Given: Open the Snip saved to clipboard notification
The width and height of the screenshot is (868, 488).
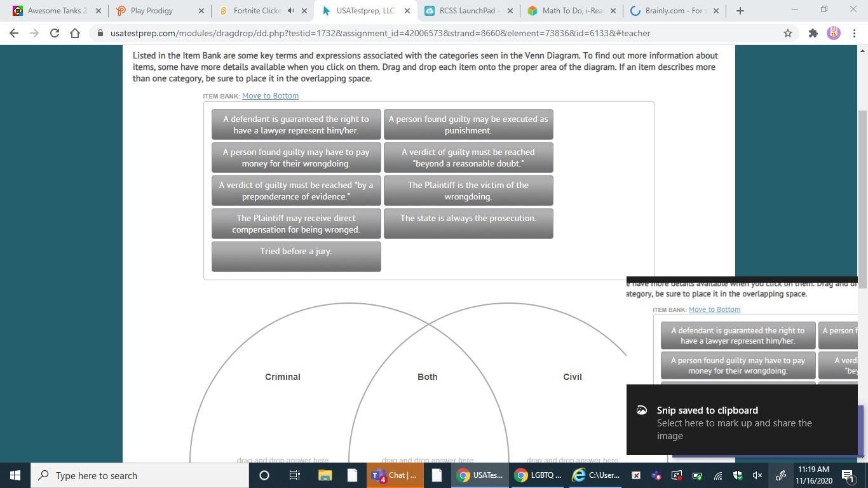Looking at the screenshot, I should pos(742,420).
